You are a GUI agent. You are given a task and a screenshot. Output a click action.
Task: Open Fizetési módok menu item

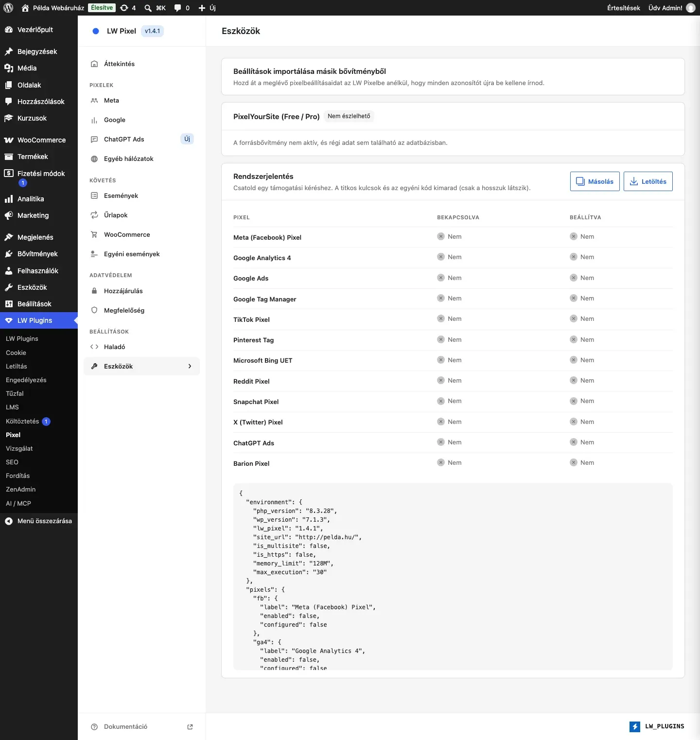click(x=39, y=177)
